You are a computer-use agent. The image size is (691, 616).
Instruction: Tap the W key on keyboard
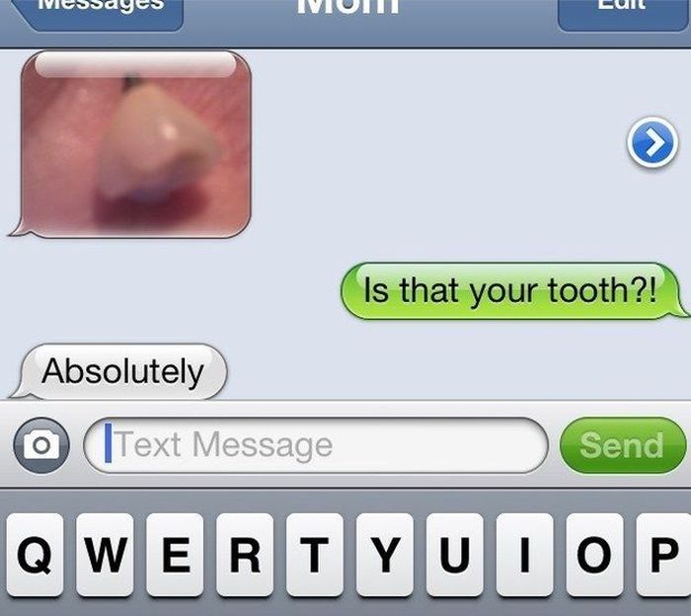click(x=105, y=555)
